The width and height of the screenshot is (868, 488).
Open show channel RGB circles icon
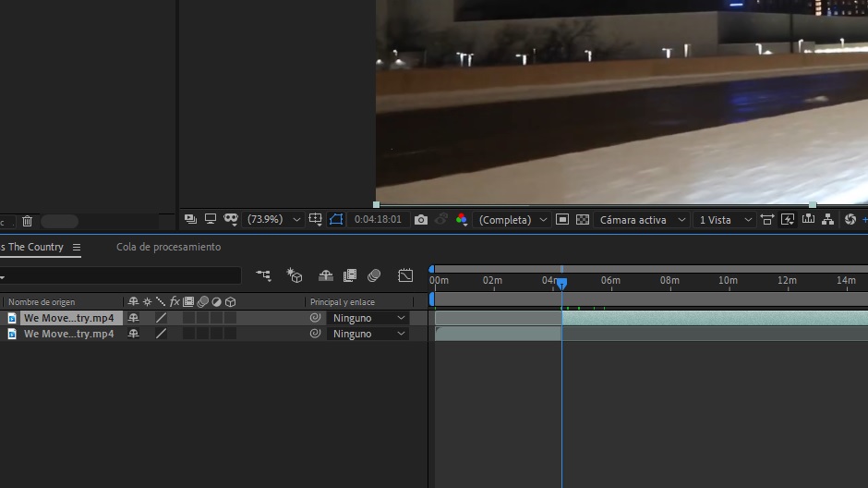click(x=461, y=219)
